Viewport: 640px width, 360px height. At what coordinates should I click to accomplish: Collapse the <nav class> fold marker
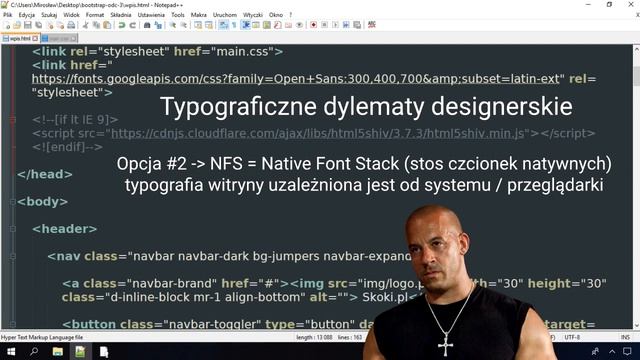(x=13, y=256)
